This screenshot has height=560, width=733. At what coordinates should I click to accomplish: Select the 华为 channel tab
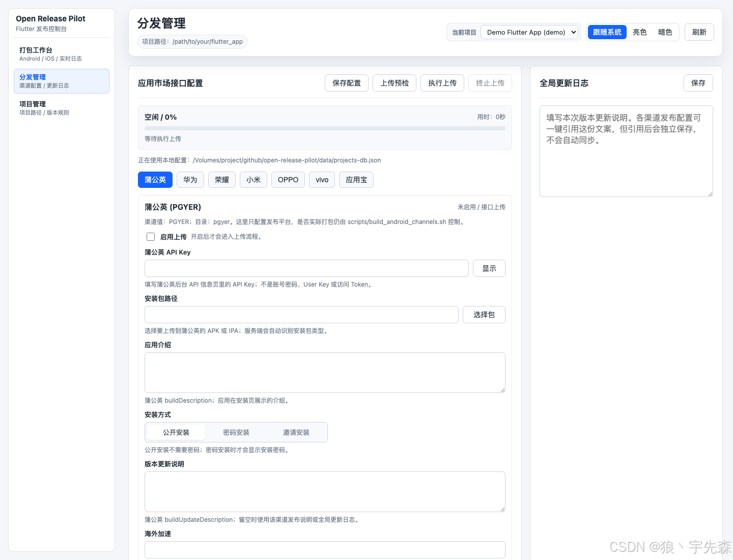pos(190,180)
